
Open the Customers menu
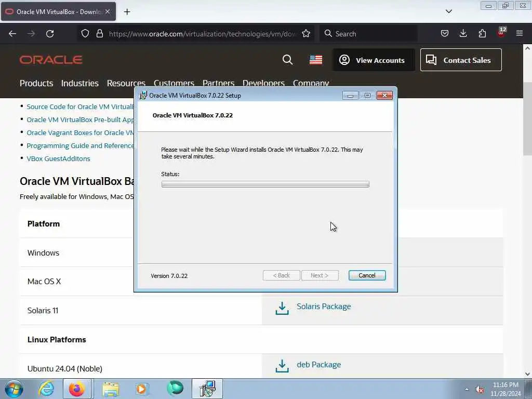tap(174, 83)
